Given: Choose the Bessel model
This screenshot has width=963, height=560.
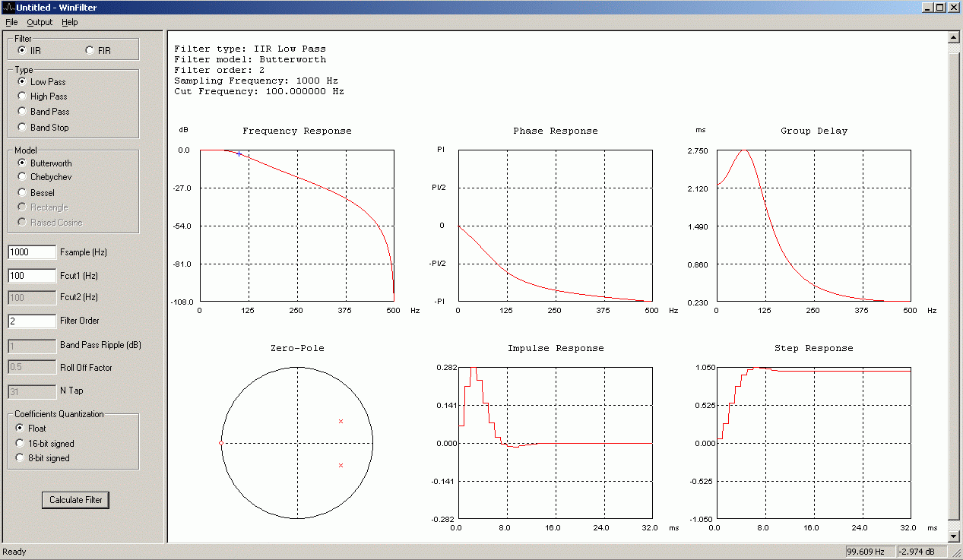Looking at the screenshot, I should click(36, 193).
